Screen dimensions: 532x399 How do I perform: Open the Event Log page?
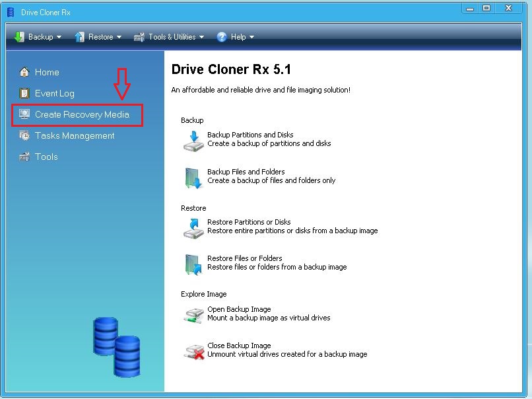(55, 93)
